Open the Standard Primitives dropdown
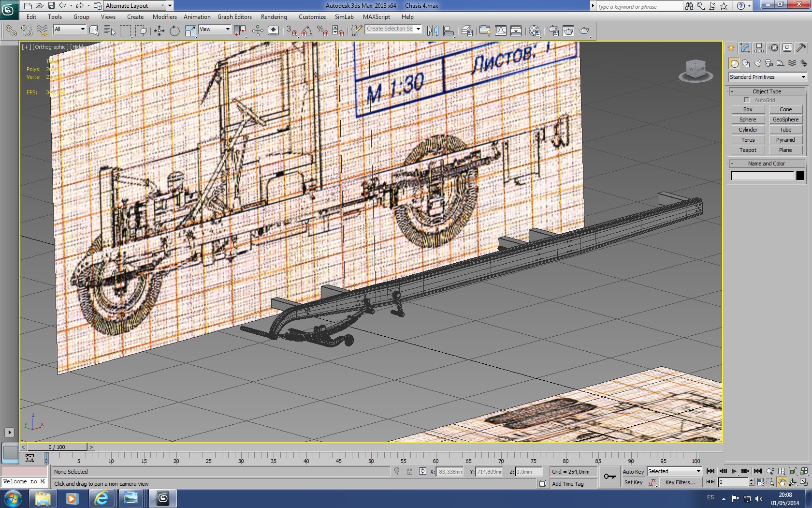The width and height of the screenshot is (812, 508). [x=768, y=77]
